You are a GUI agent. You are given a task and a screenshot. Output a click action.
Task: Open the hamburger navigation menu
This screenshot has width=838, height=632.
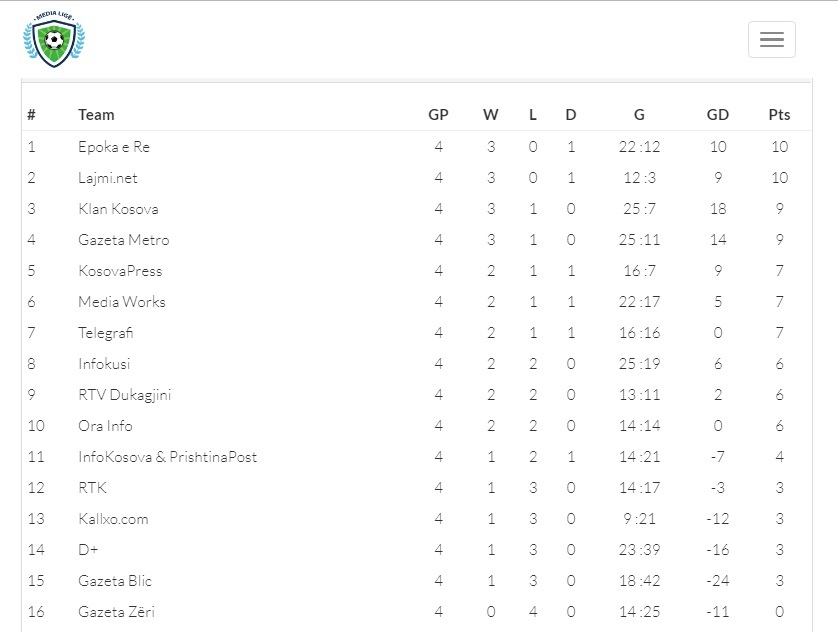[772, 40]
